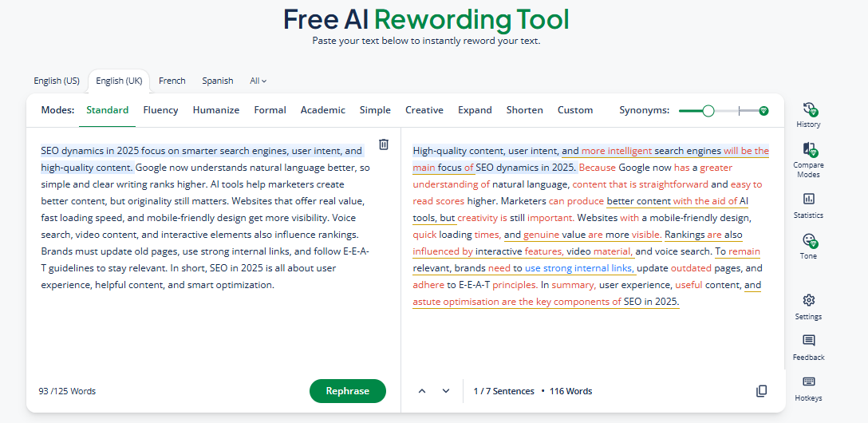Click the word "creativity" in the output
The width and height of the screenshot is (868, 423).
pyautogui.click(x=479, y=218)
